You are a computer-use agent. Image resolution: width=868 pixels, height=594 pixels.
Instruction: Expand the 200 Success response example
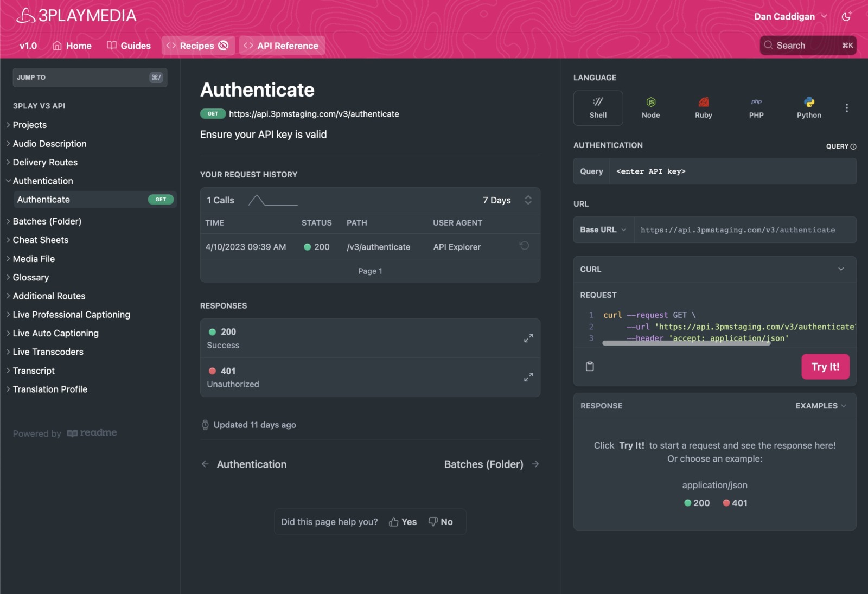click(x=528, y=338)
